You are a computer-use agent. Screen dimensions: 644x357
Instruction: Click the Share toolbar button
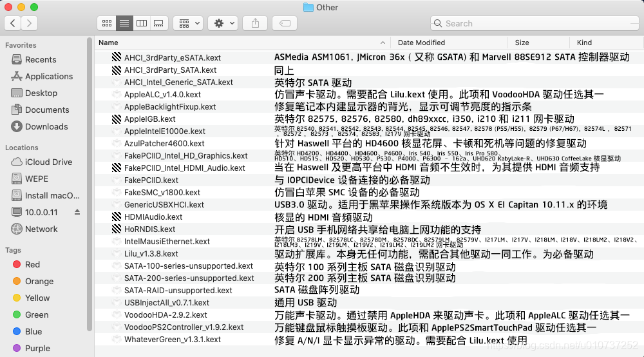tap(255, 23)
